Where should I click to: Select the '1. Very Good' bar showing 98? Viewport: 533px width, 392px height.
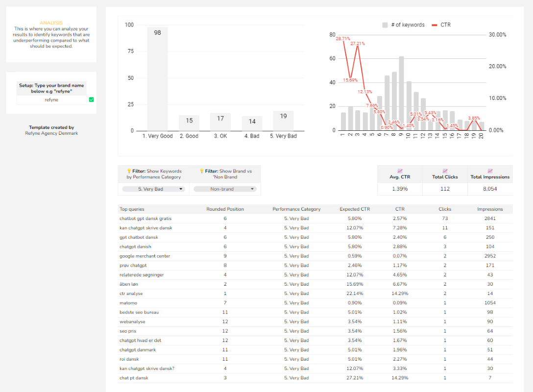pos(157,79)
